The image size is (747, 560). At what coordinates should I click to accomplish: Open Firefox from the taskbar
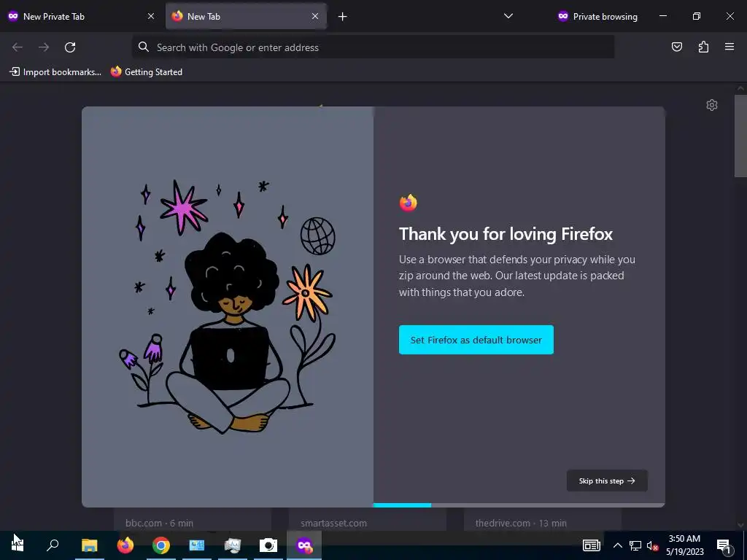(125, 545)
